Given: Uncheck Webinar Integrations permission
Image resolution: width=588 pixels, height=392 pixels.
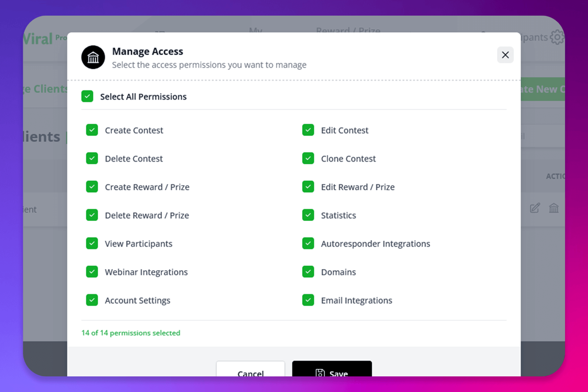Looking at the screenshot, I should [x=92, y=271].
